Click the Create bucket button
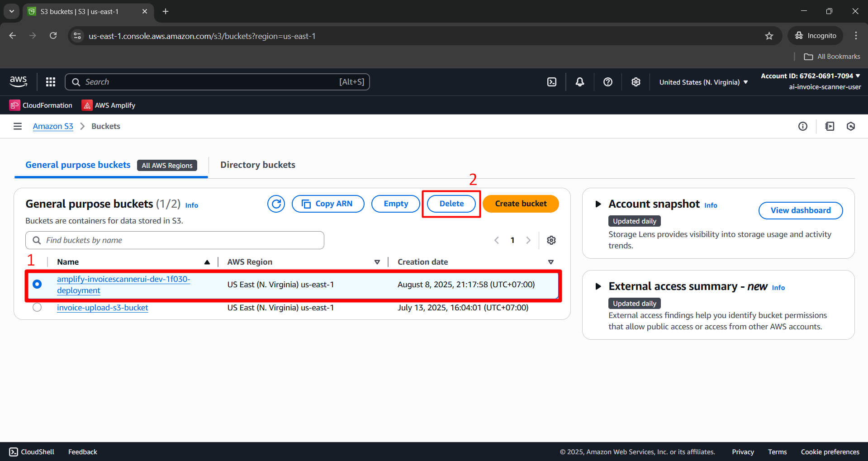The height and width of the screenshot is (461, 868). click(521, 204)
